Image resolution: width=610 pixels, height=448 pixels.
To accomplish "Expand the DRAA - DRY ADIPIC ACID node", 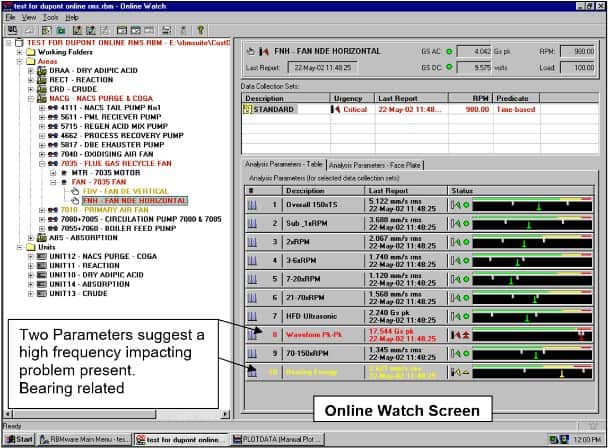I will click(31, 70).
